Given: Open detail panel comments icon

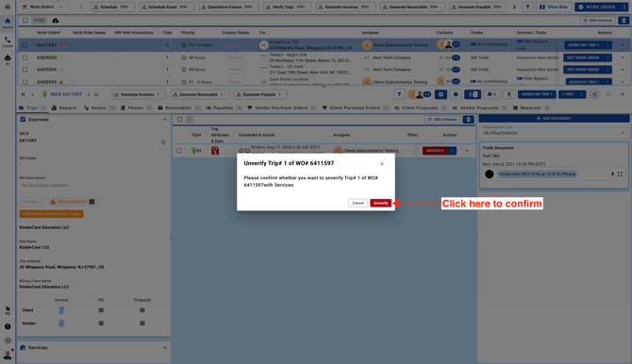Looking at the screenshot, I should pyautogui.click(x=491, y=94).
